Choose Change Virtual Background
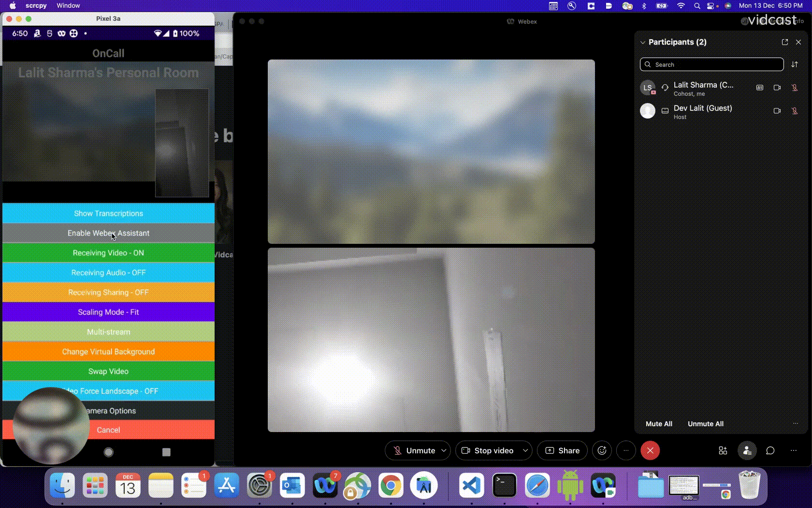 (108, 352)
